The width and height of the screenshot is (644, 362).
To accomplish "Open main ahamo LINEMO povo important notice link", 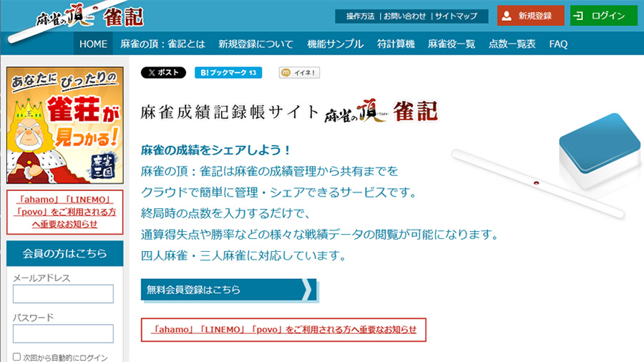I will pos(283,330).
